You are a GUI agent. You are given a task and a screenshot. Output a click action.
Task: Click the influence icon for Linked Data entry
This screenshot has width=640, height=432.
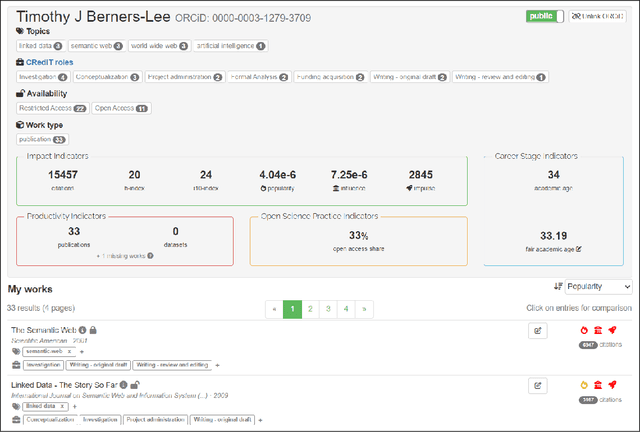(x=598, y=385)
